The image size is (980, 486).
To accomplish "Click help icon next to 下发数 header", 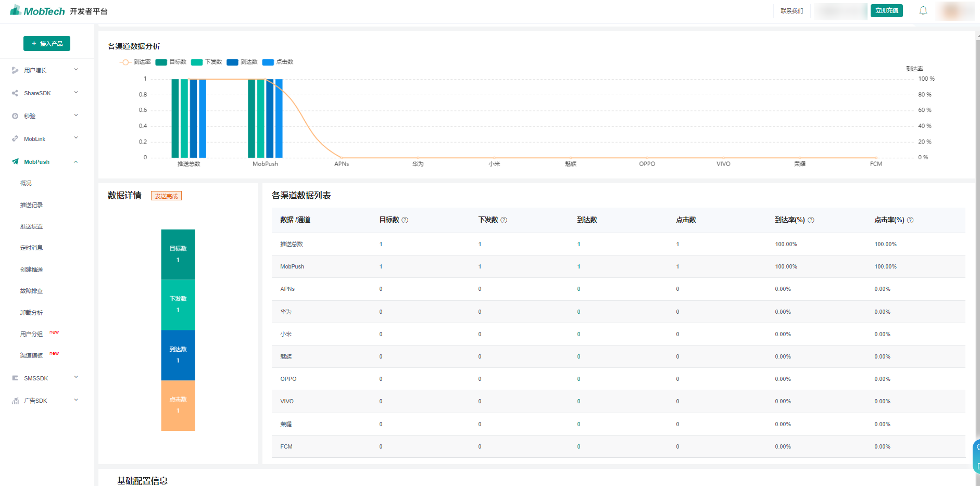I will point(504,220).
